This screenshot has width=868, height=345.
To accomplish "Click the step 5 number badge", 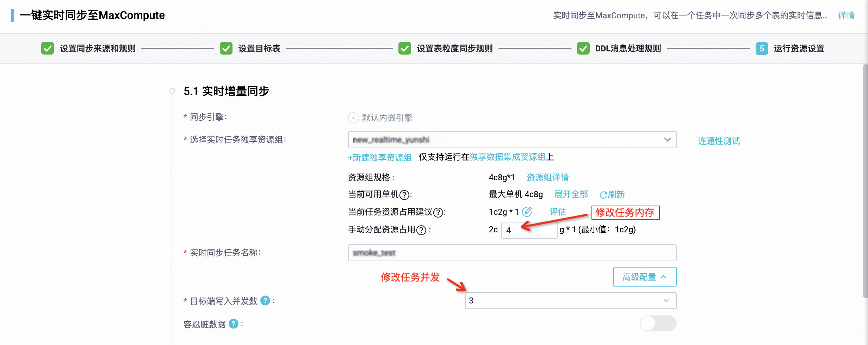I will (x=762, y=48).
